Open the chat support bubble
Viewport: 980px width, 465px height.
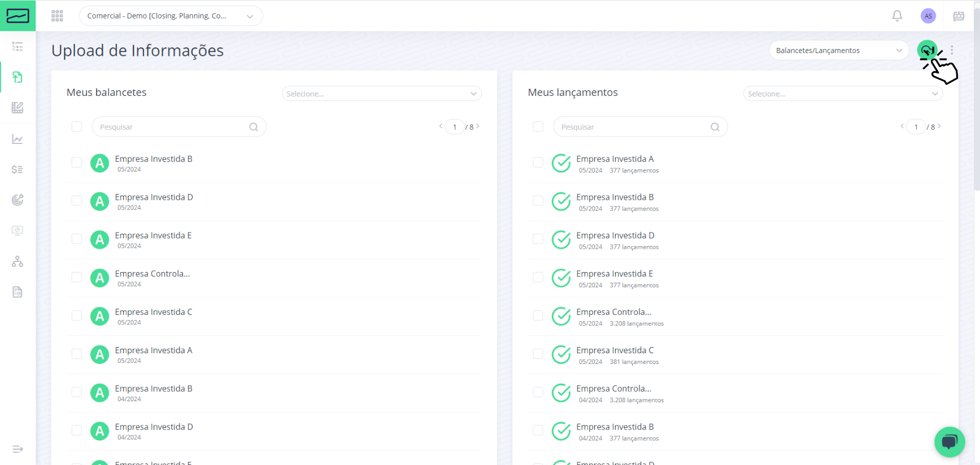click(x=949, y=442)
